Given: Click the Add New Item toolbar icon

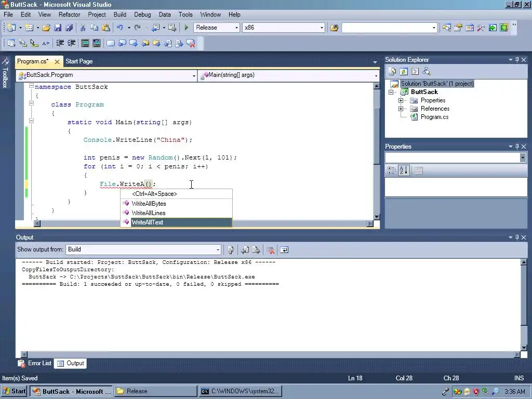Looking at the screenshot, I should click(29, 28).
